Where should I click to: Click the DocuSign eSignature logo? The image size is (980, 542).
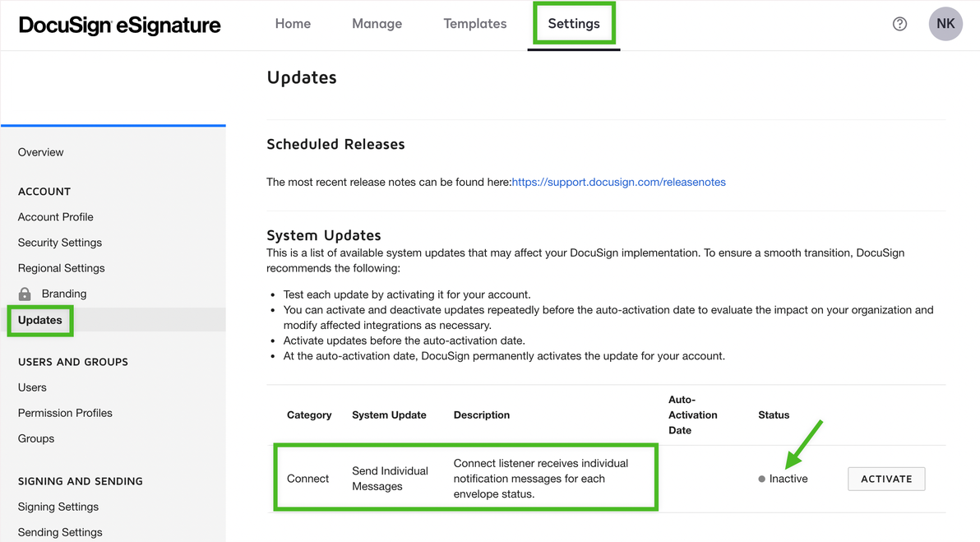(x=119, y=25)
